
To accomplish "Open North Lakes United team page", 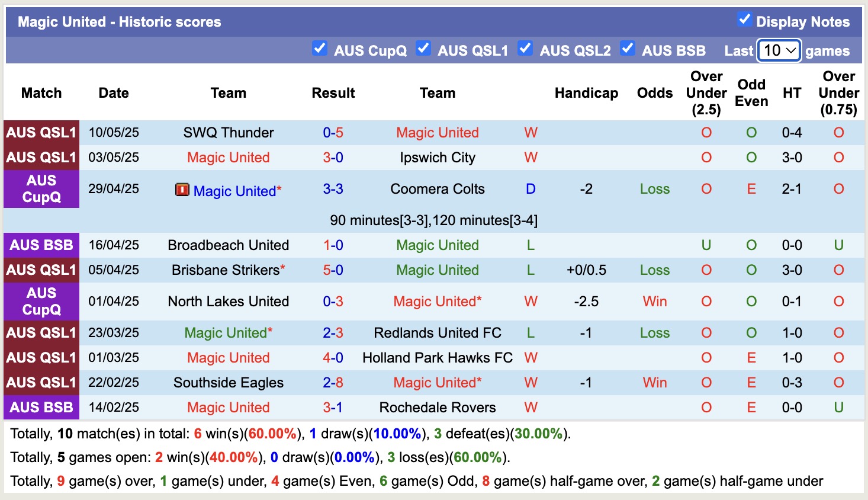I will point(228,302).
